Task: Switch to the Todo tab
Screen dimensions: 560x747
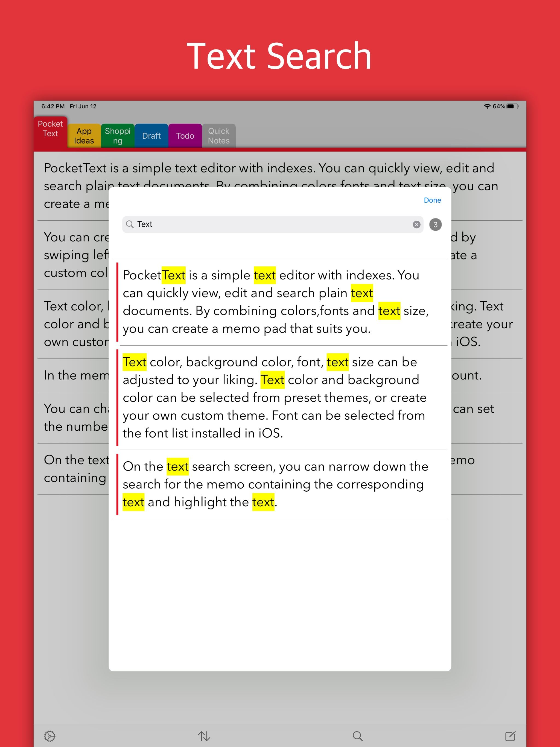Action: 185,136
